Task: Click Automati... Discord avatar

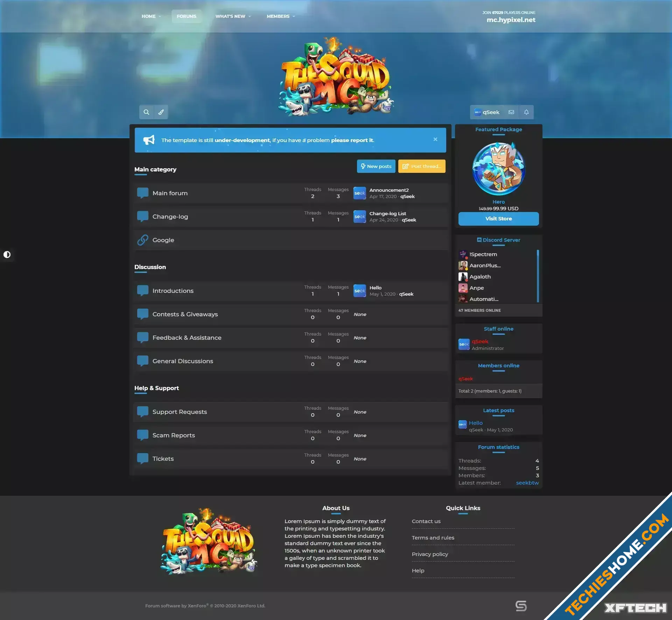Action: (x=463, y=299)
